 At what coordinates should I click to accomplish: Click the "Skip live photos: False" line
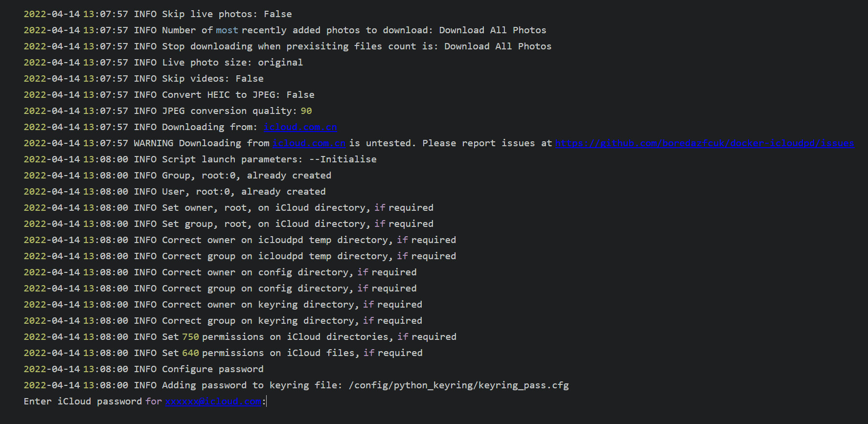(x=227, y=14)
